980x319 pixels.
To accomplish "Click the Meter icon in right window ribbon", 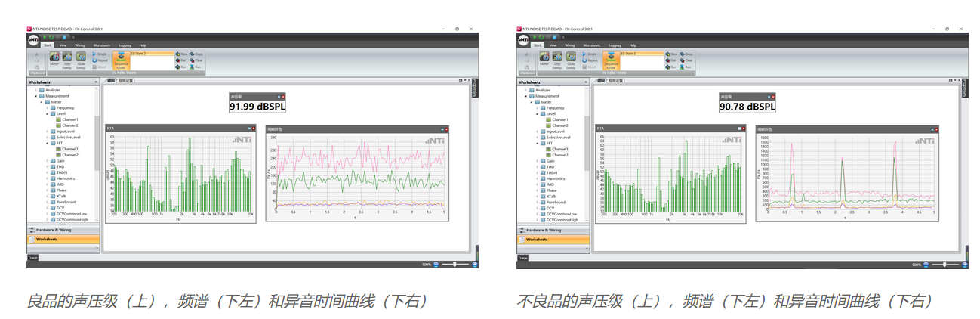I will point(544,59).
